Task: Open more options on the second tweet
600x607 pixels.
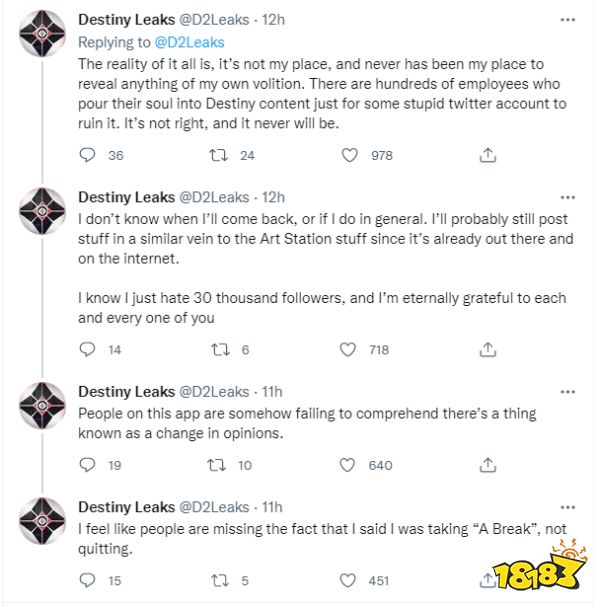Action: point(568,197)
